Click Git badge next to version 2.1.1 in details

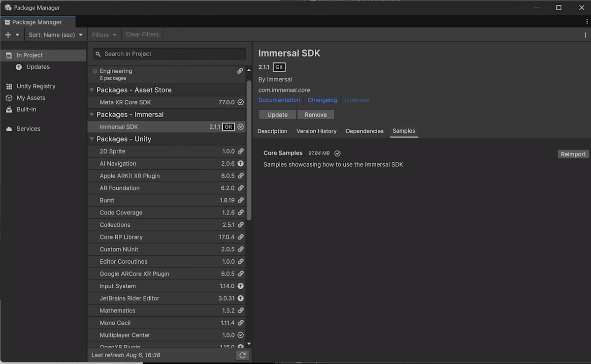(279, 67)
